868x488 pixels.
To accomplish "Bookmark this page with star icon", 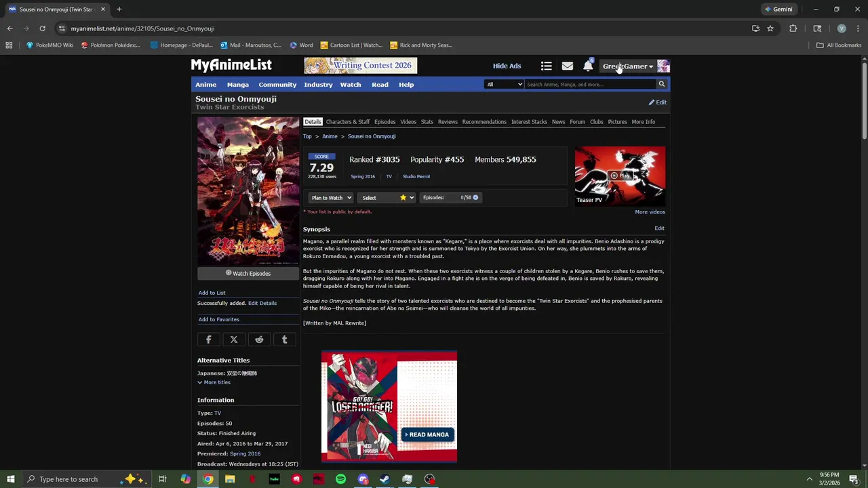I will click(770, 28).
